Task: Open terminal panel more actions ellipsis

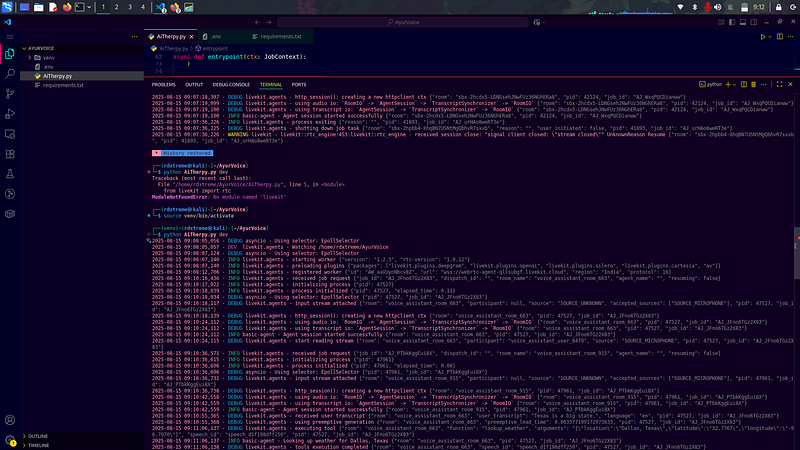Action: tap(764, 84)
